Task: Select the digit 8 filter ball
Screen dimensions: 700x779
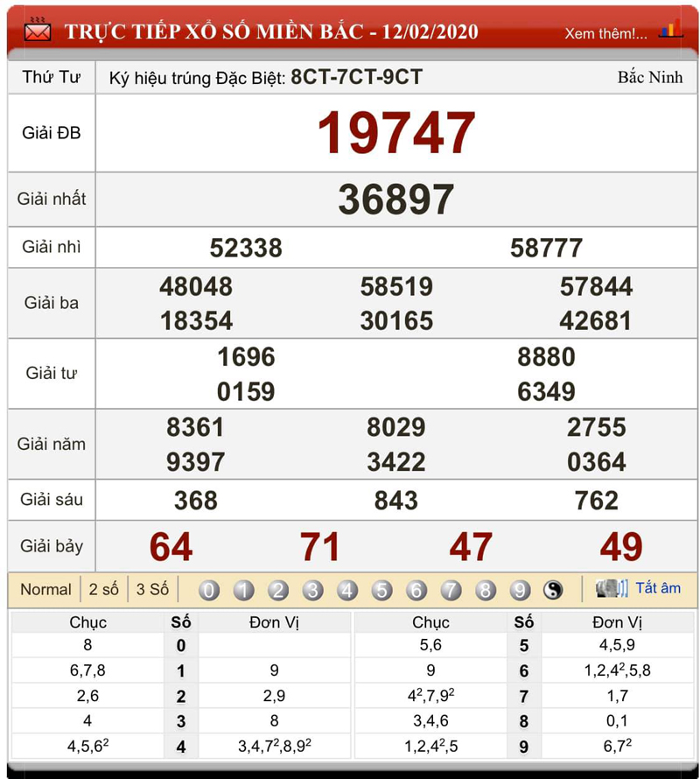Action: [x=486, y=590]
